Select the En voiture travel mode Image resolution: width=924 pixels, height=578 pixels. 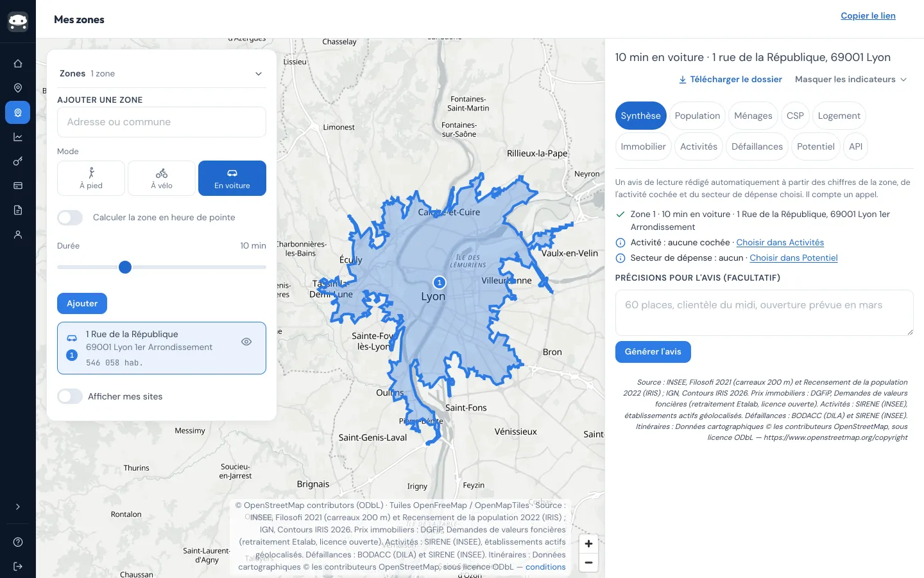(x=232, y=178)
